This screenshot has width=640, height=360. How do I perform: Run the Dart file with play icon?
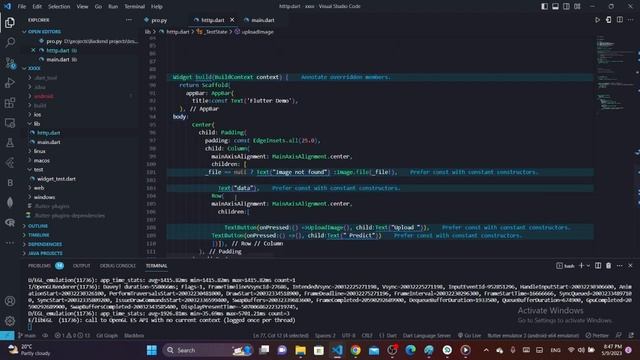coord(597,20)
